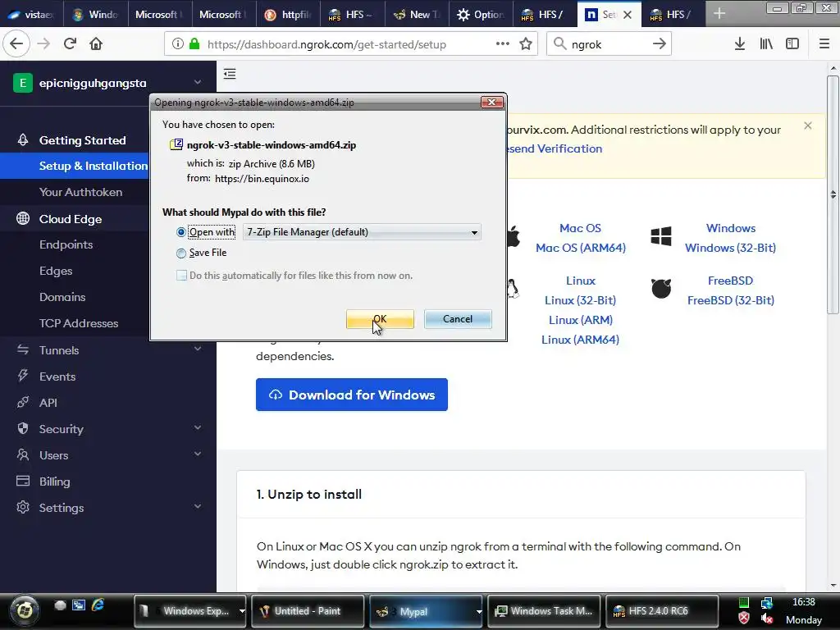Expand the Security sidebar section

pyautogui.click(x=198, y=427)
